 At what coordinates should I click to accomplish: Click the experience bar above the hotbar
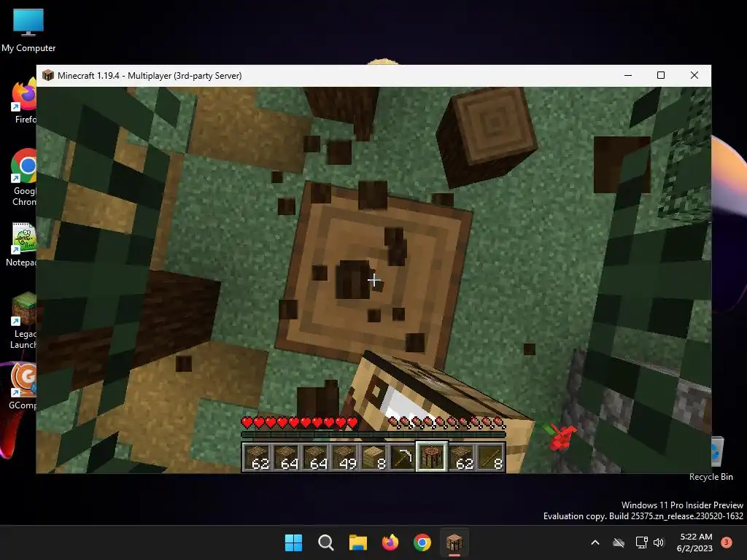coord(373,435)
